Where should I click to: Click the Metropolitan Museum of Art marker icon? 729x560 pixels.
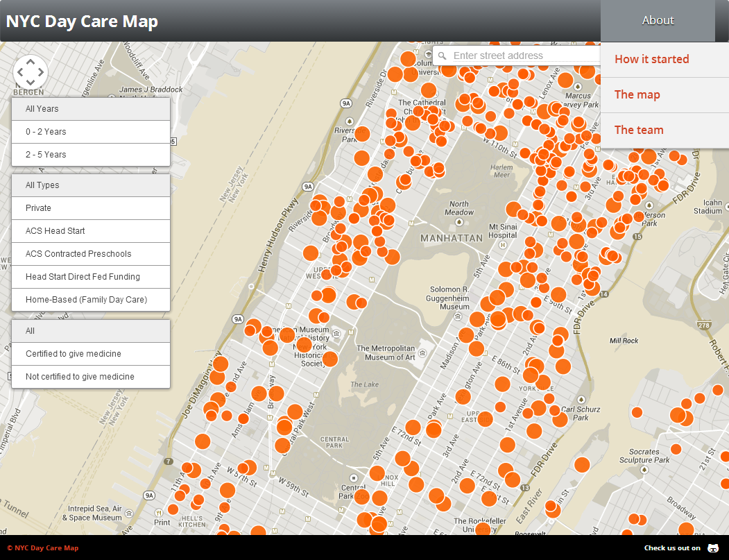[x=422, y=353]
